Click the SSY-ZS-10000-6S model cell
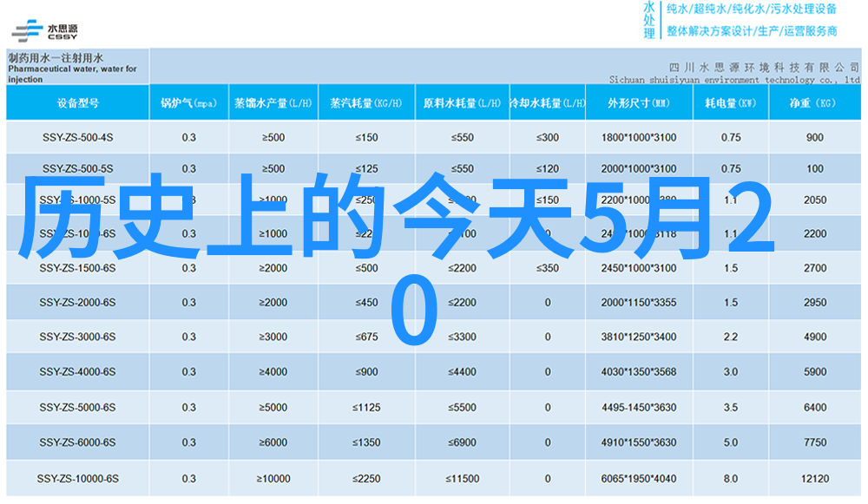This screenshot has height=504, width=868. pos(77,478)
